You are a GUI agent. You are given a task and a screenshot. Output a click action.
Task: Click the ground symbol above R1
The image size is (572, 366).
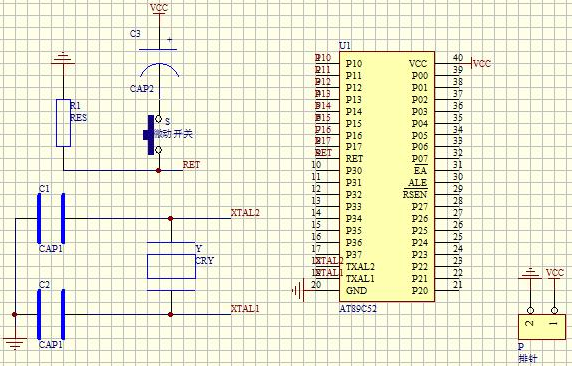(x=63, y=58)
